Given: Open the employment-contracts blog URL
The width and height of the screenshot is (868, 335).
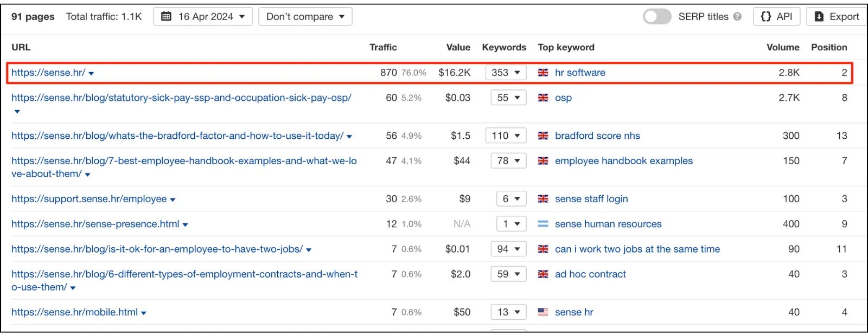Looking at the screenshot, I should click(x=184, y=281).
